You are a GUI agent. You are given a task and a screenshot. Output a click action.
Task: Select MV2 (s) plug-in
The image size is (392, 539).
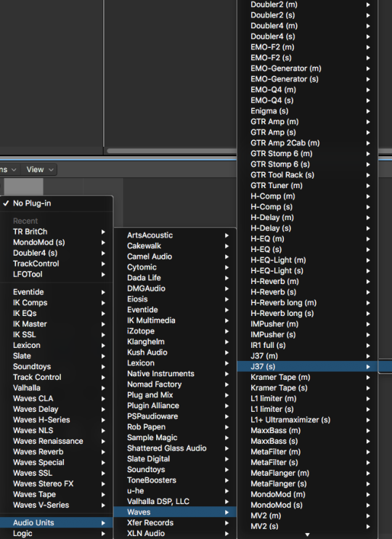(x=308, y=526)
